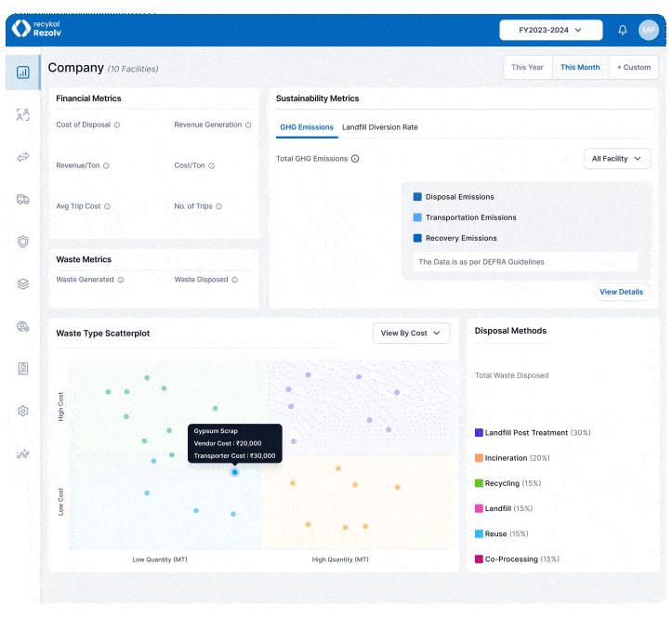
Task: Select the stacked layers sidebar icon
Action: click(x=22, y=283)
